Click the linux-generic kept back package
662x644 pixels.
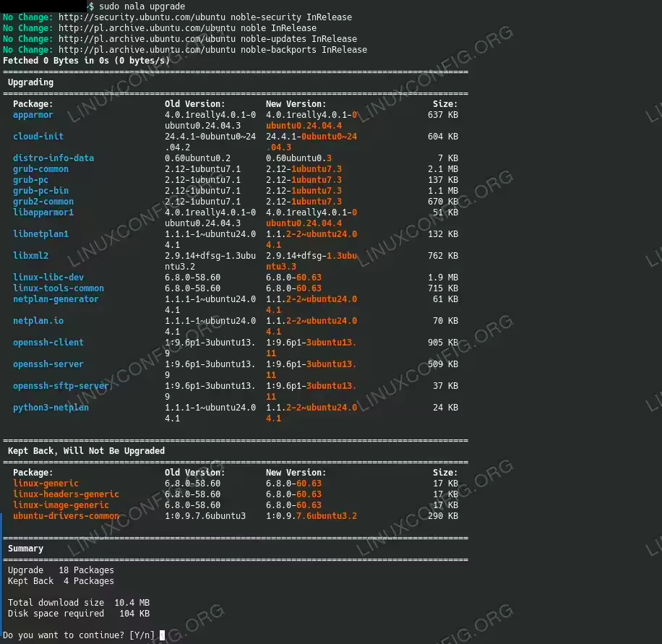coord(46,483)
